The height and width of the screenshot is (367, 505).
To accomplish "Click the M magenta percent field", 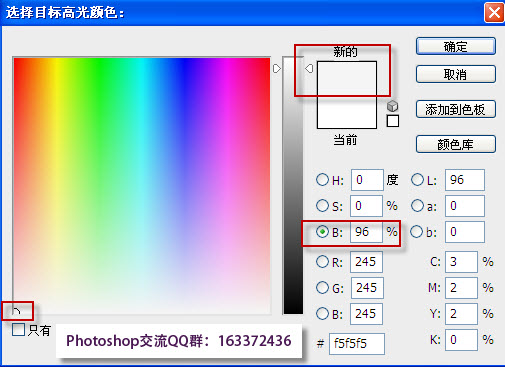I will point(461,288).
